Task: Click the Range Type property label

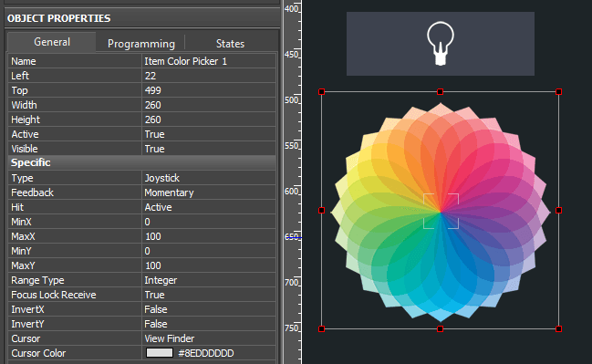Action: [x=37, y=280]
